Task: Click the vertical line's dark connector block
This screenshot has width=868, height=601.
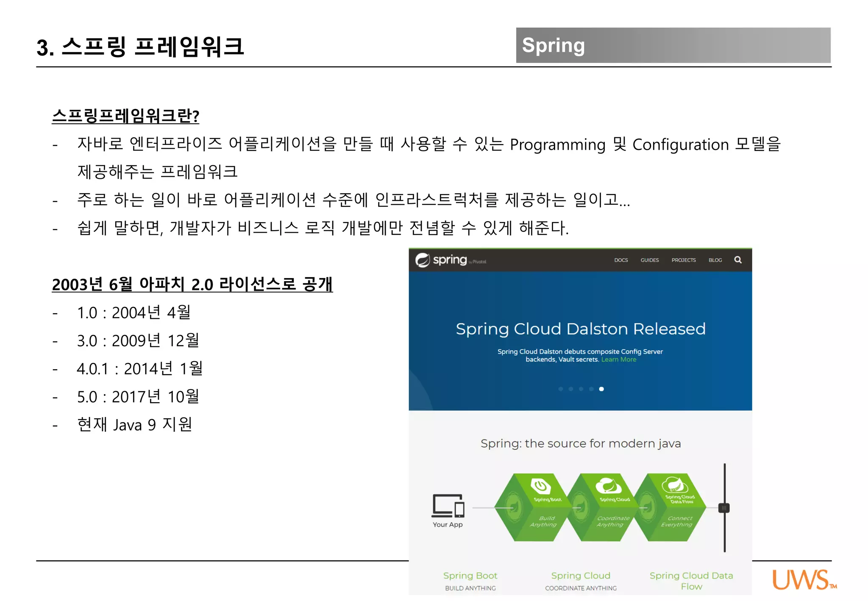Action: [724, 508]
